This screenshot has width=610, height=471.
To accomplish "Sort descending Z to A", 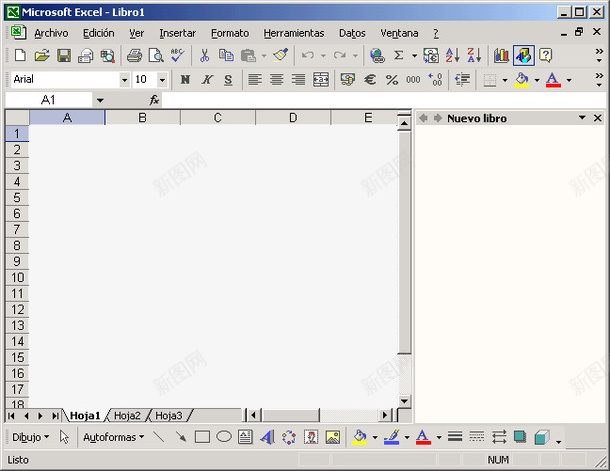I will pyautogui.click(x=474, y=56).
